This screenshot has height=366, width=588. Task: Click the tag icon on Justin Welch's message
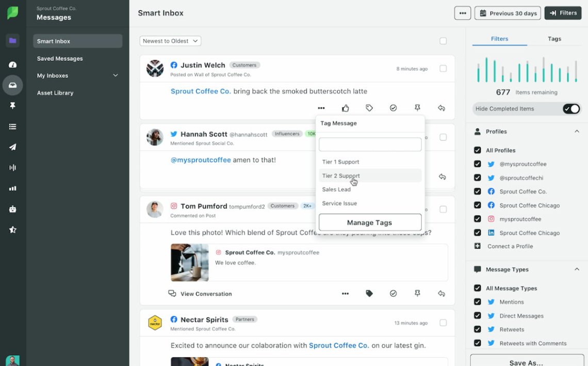point(369,108)
